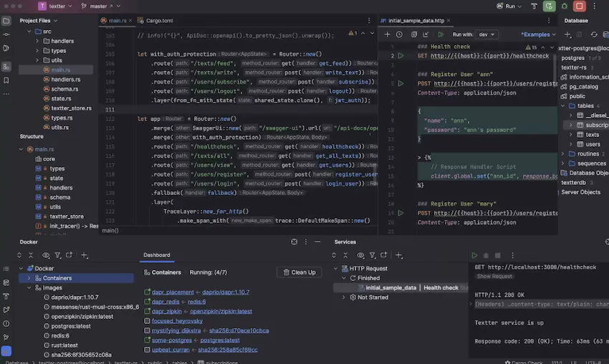609x364 pixels.
Task: Select textter_store.rs in Project Files
Action: pyautogui.click(x=71, y=108)
